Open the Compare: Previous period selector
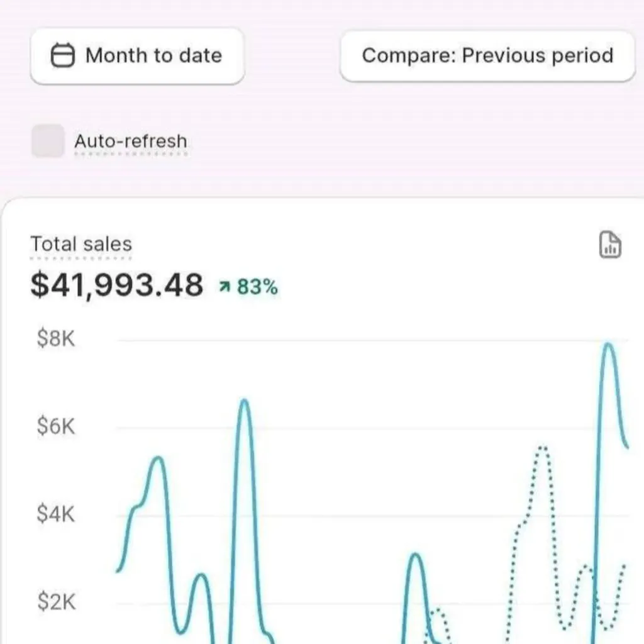The width and height of the screenshot is (644, 644). (x=487, y=55)
